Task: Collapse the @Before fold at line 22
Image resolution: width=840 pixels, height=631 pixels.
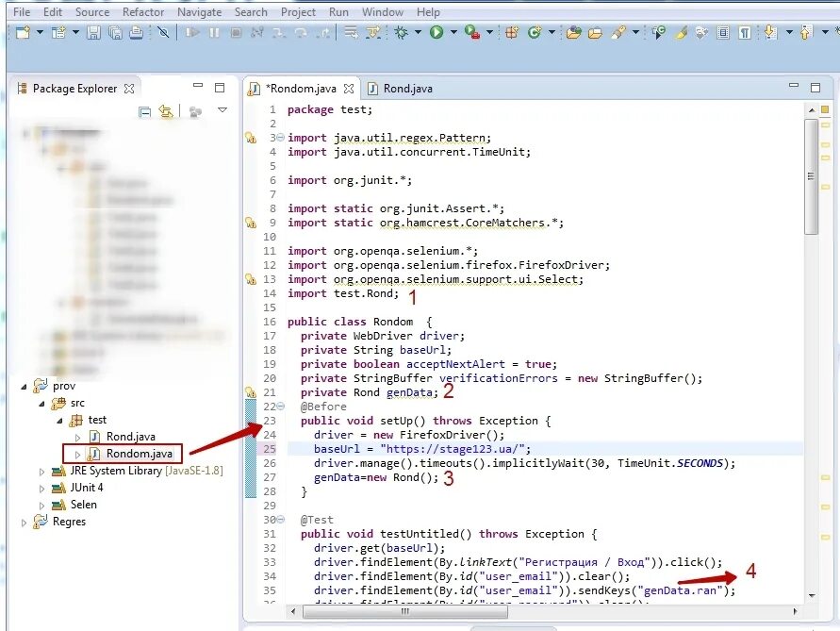Action: [x=280, y=407]
